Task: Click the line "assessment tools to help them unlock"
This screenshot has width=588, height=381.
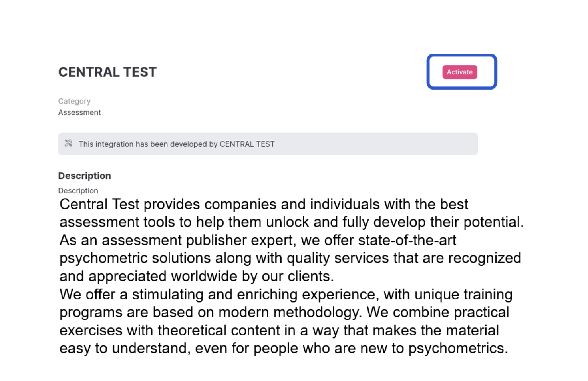Action: (x=292, y=222)
